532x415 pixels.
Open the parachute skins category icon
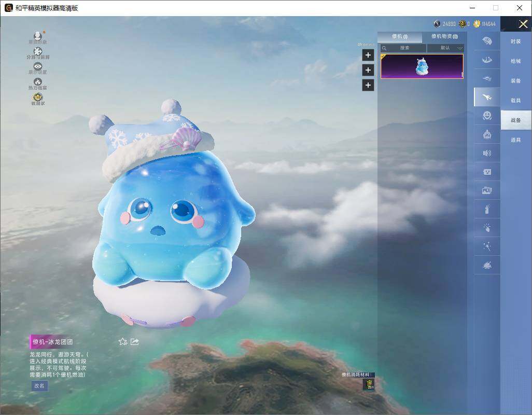click(x=487, y=41)
